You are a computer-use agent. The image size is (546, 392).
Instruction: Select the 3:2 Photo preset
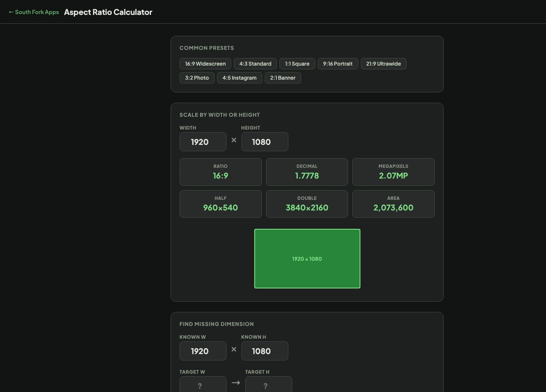[x=197, y=78]
